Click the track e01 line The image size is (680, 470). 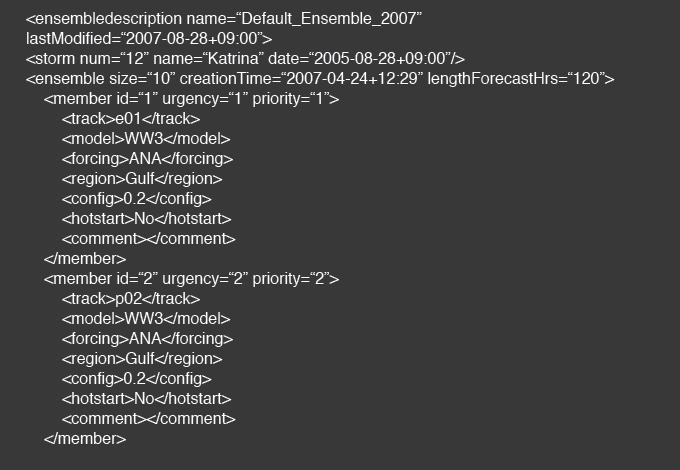131,119
